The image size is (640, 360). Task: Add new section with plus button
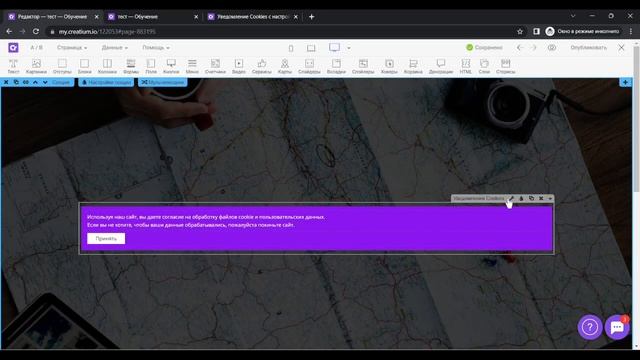click(625, 82)
